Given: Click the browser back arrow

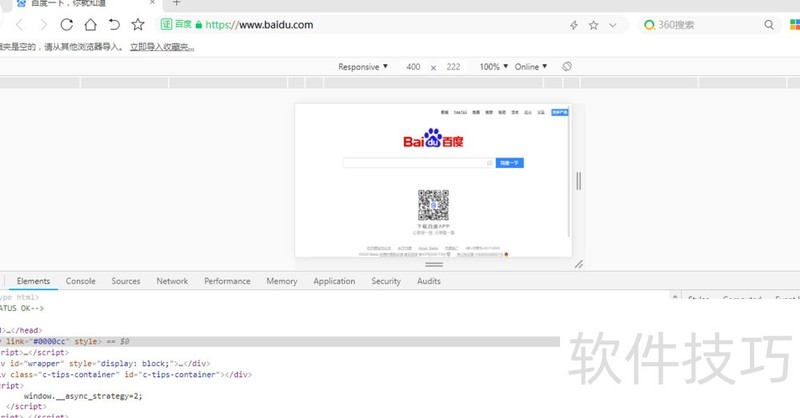Looking at the screenshot, I should point(20,24).
